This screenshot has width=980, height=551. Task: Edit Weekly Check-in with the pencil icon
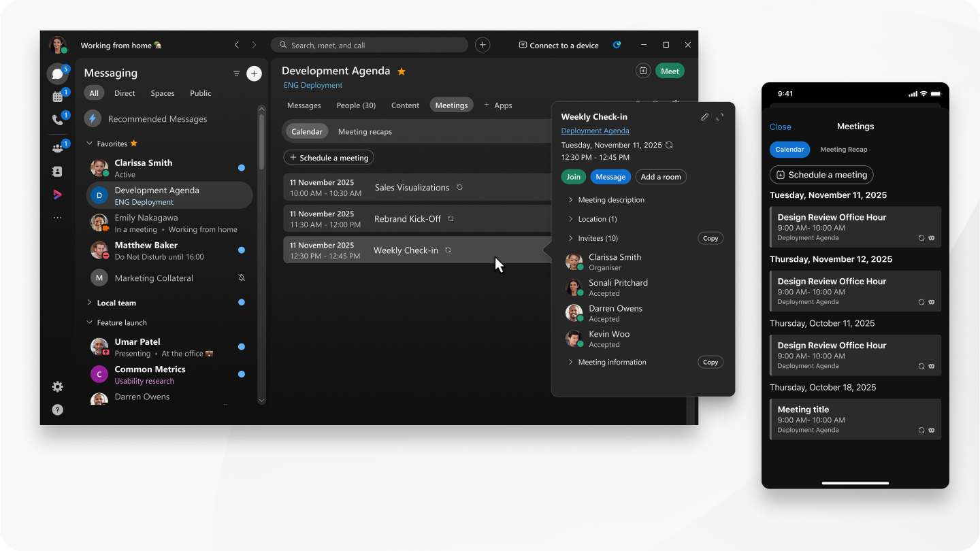[x=705, y=117]
